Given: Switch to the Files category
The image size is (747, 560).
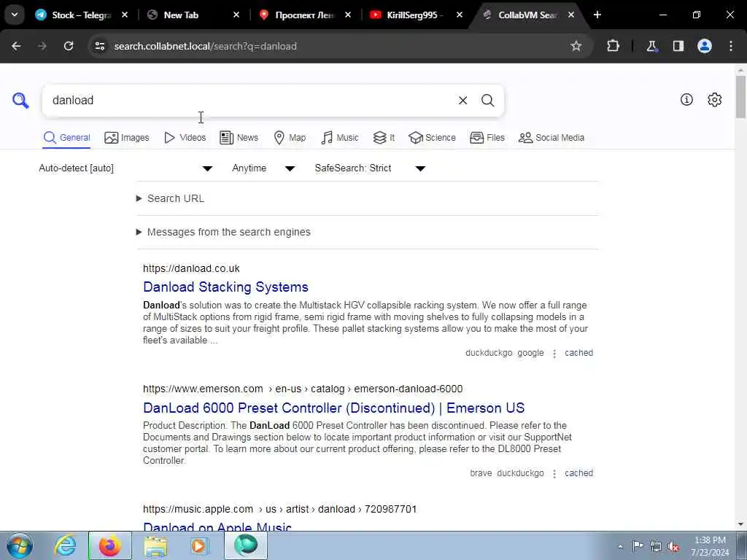Looking at the screenshot, I should coord(487,138).
